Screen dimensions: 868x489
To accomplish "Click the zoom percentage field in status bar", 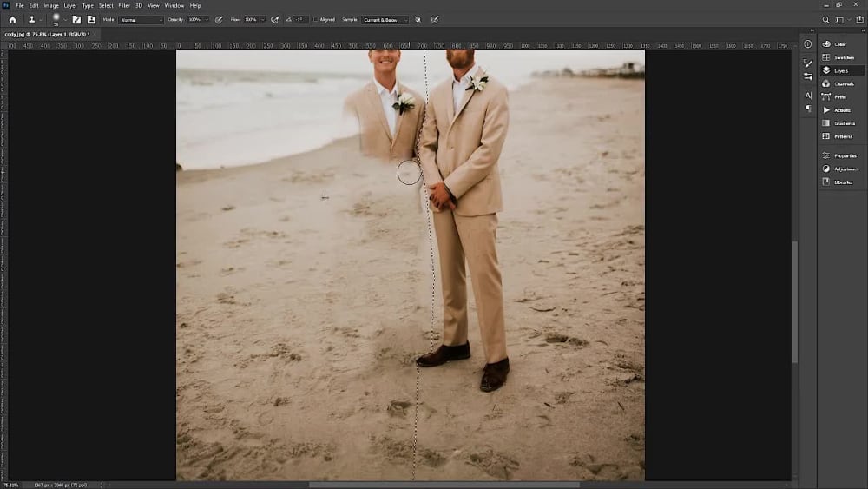I will [11, 486].
